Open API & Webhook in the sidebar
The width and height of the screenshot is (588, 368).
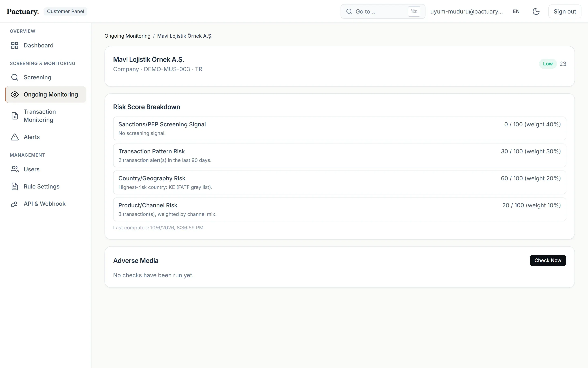click(46, 204)
